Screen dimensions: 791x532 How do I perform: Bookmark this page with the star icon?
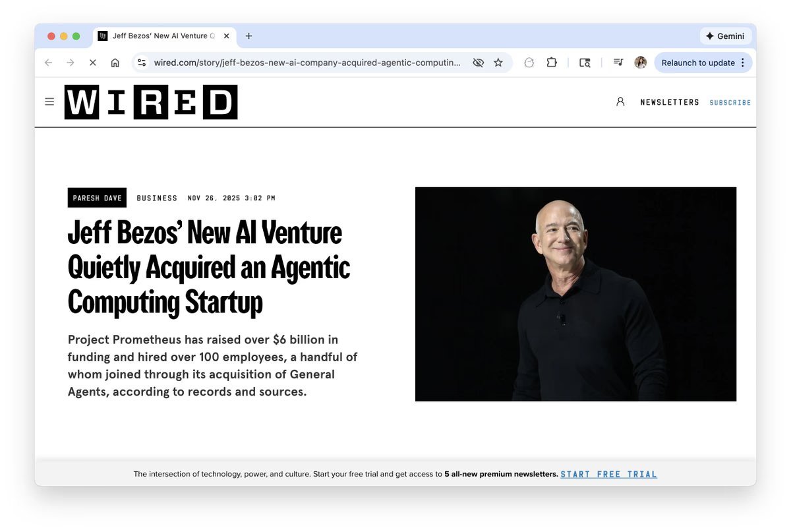tap(498, 63)
